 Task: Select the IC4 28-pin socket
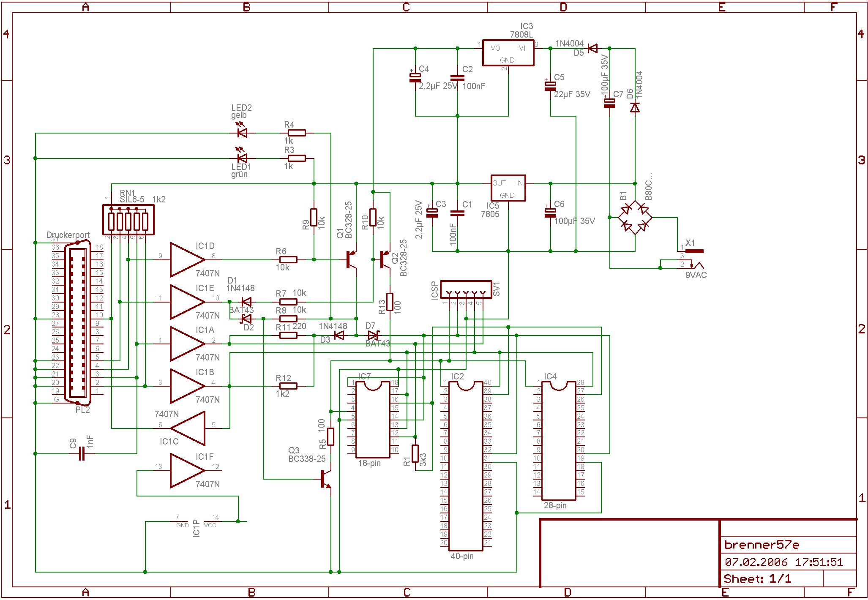point(559,441)
